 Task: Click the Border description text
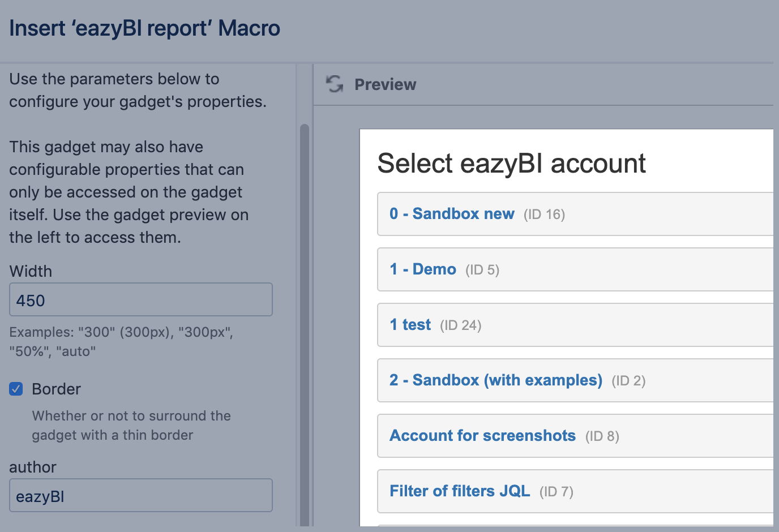131,426
